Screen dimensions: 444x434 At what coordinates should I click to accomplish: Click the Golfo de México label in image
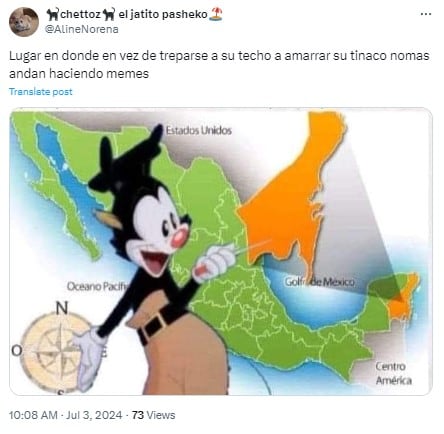tap(319, 282)
